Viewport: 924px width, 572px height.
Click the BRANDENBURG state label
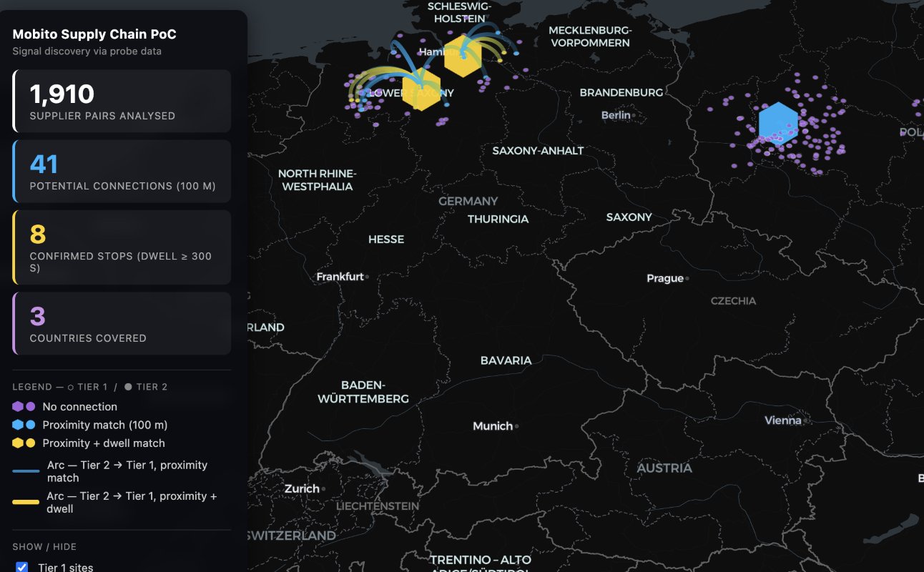click(621, 93)
